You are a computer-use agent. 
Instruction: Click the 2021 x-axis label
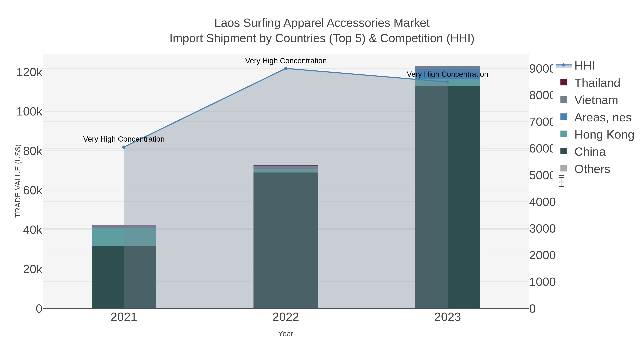click(x=124, y=317)
